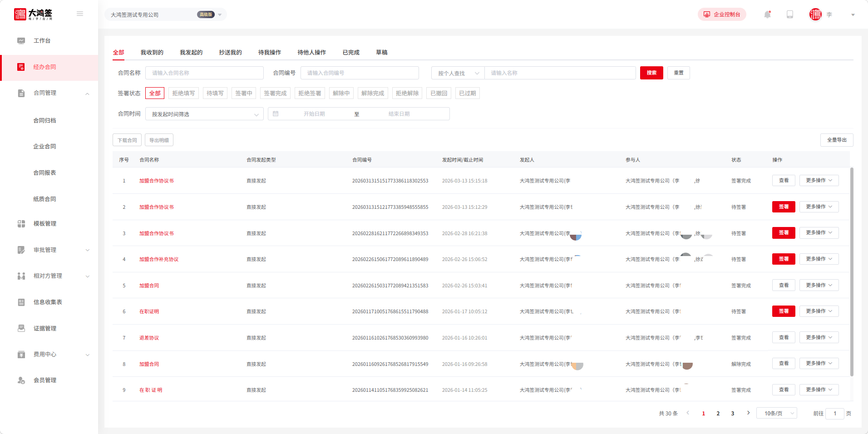
Task: Collapse sidebar using the hamburger menu icon
Action: 80,14
